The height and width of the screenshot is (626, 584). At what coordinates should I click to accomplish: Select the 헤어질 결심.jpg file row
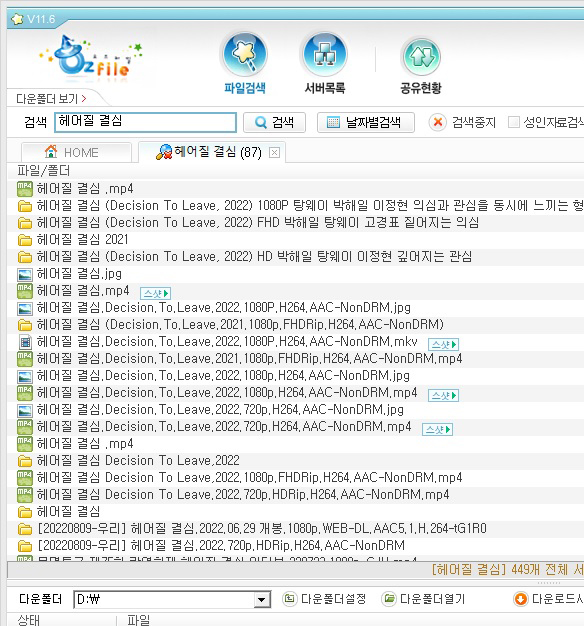click(x=295, y=274)
